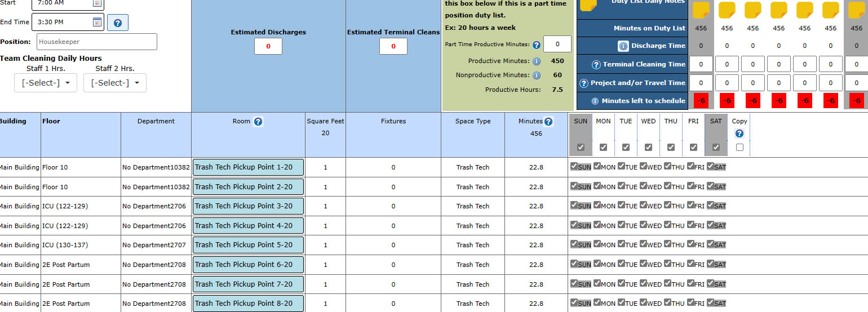Open Trash Tech Pickup Point 5-20 room
Image resolution: width=868 pixels, height=312 pixels.
tap(248, 245)
